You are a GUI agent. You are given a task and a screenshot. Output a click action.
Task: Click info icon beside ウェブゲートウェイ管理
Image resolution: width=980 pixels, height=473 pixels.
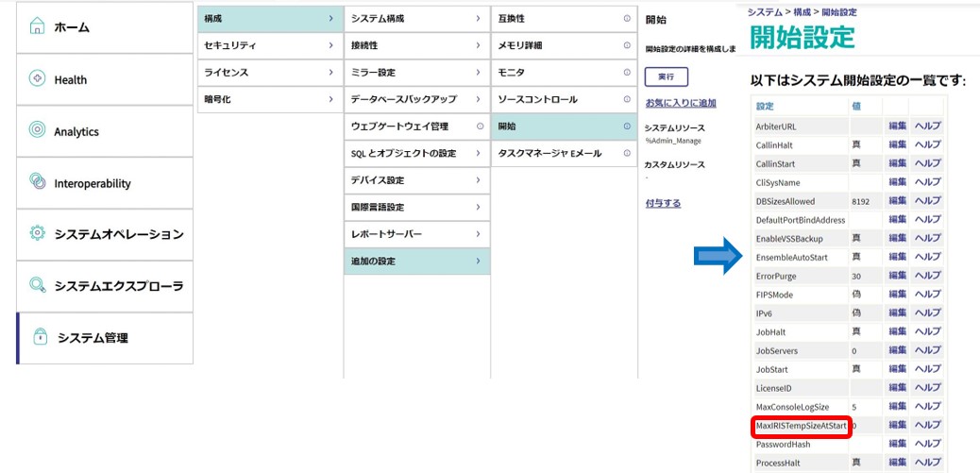tap(481, 126)
